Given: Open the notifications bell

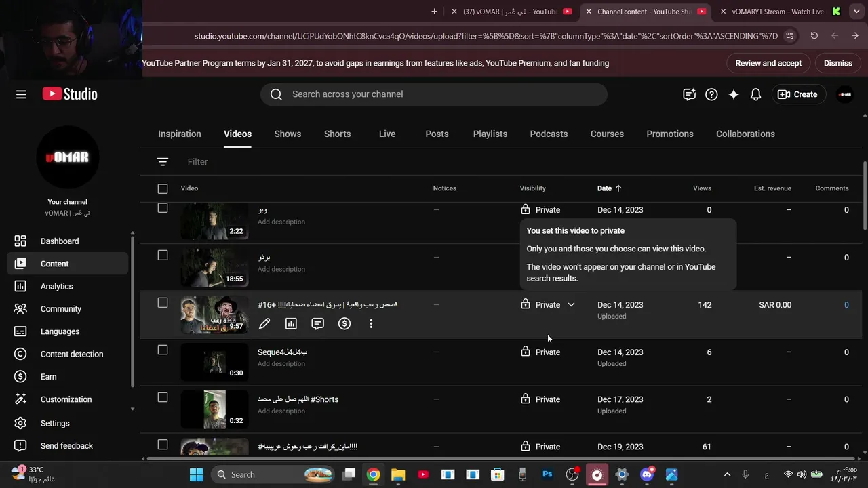Looking at the screenshot, I should click(755, 94).
